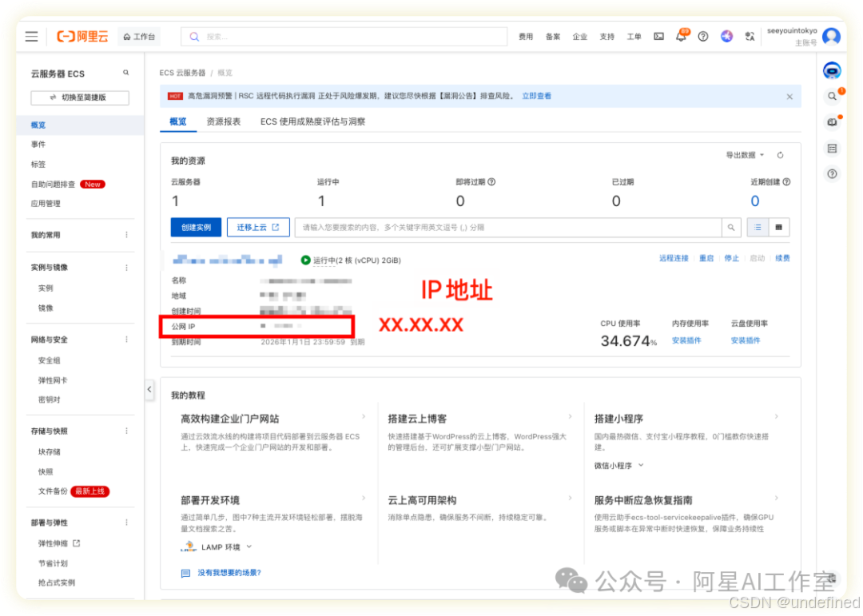Click 立即查看 in the alert banner
Image resolution: width=863 pixels, height=616 pixels.
coord(537,96)
